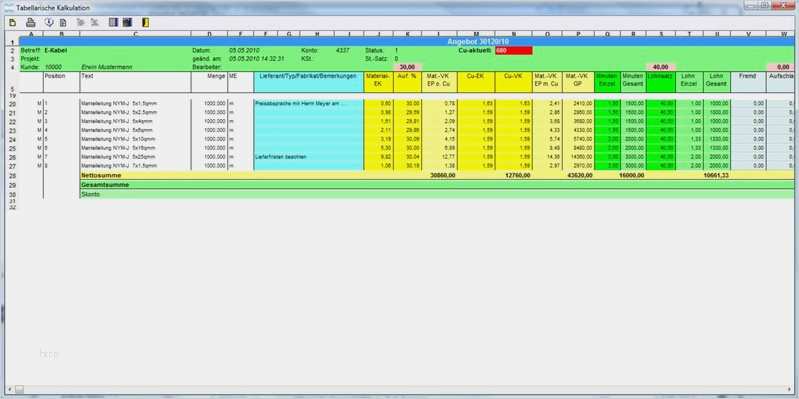Click the light column layout toolbar icon
The width and height of the screenshot is (799, 399).
pyautogui.click(x=113, y=22)
